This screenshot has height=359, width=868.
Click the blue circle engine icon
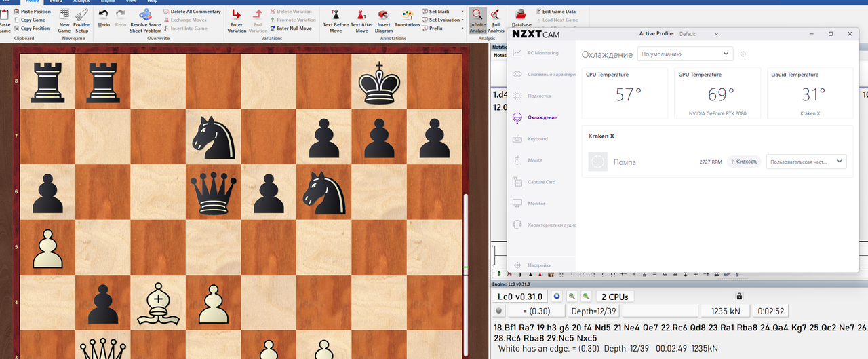(556, 296)
